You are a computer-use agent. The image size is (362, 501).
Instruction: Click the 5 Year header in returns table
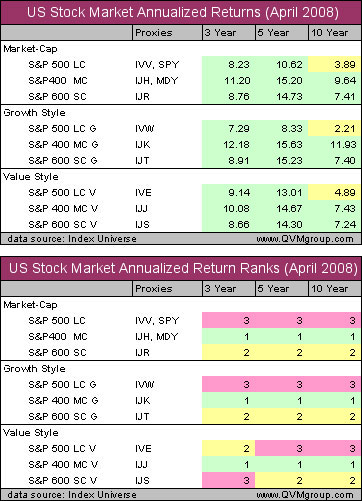pos(273,33)
